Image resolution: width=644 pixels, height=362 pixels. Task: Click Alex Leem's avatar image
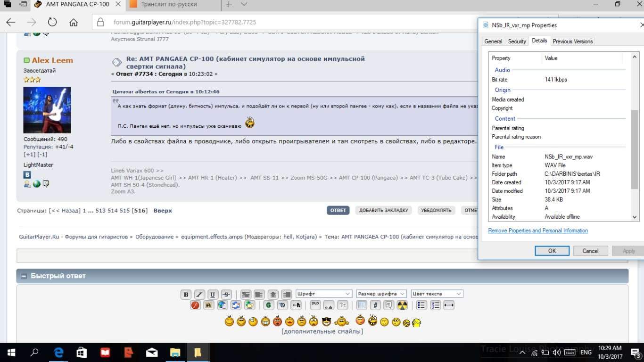click(47, 110)
